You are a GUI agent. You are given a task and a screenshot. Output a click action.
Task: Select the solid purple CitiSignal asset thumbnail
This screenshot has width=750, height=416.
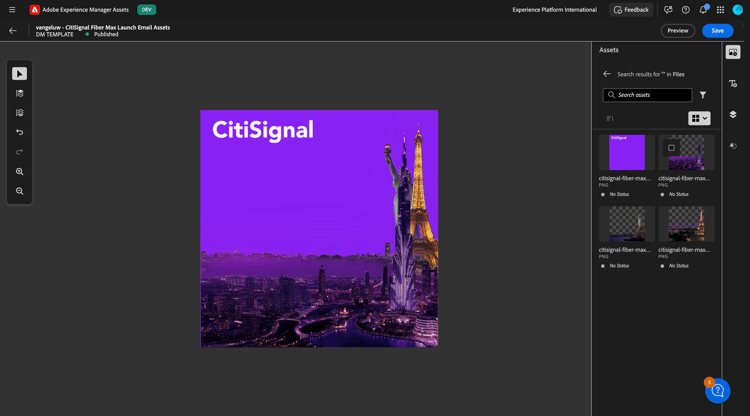pos(627,152)
